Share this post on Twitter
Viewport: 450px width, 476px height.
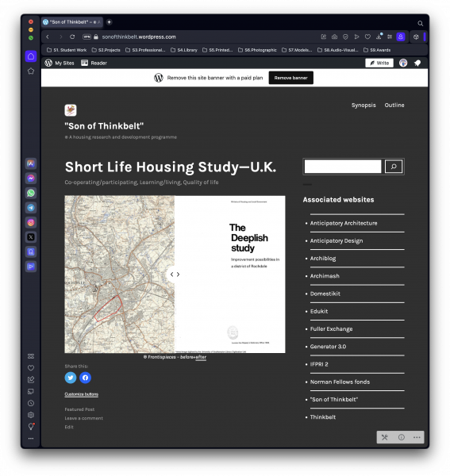pyautogui.click(x=71, y=378)
